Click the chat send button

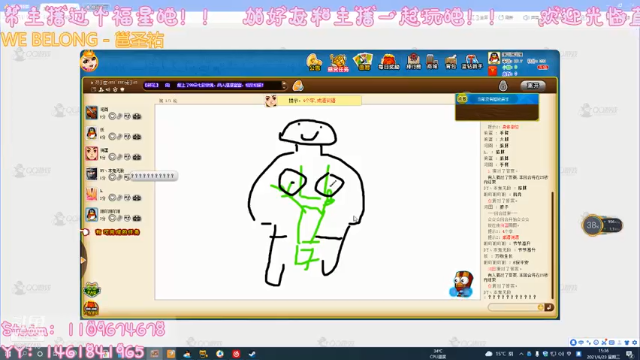549,307
